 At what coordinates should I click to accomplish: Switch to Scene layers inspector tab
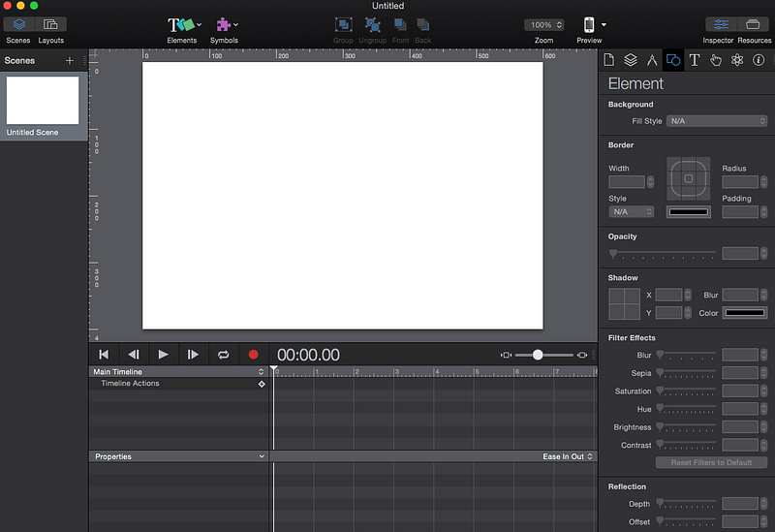click(x=631, y=60)
